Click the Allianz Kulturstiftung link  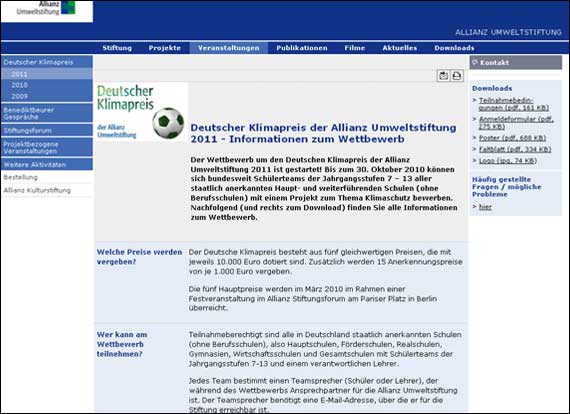pyautogui.click(x=37, y=190)
